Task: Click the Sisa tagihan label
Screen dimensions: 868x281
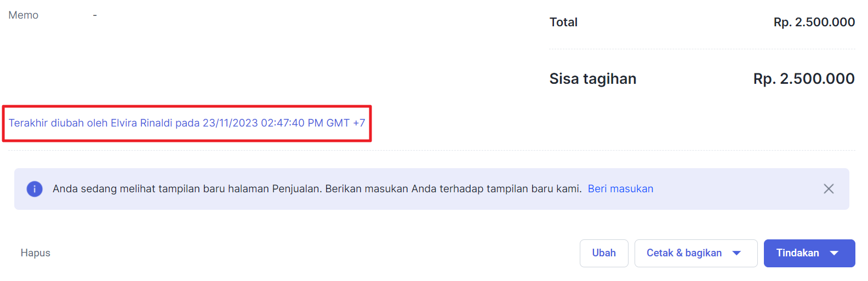Action: (x=592, y=79)
